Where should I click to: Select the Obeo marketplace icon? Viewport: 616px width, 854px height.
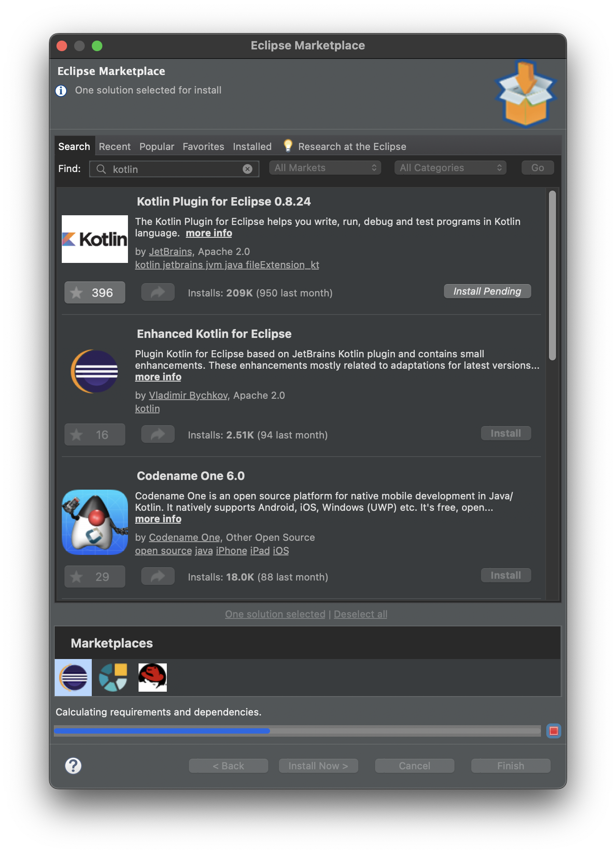(x=113, y=677)
